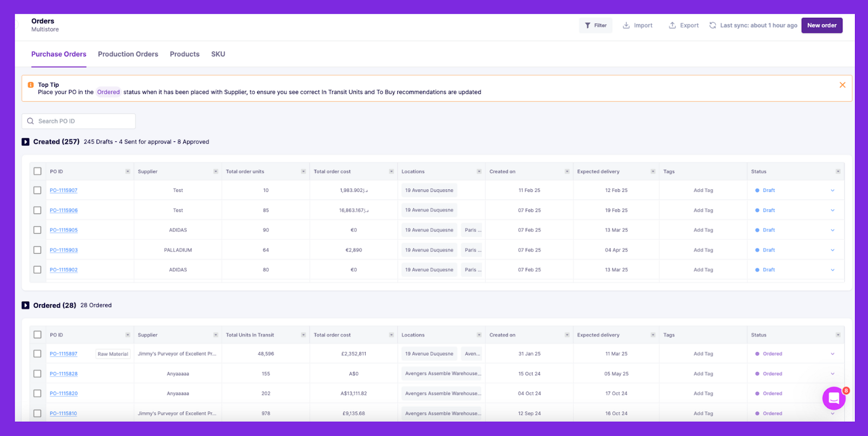868x436 pixels.
Task: Open Supplier column menu in Created table
Action: (215, 171)
